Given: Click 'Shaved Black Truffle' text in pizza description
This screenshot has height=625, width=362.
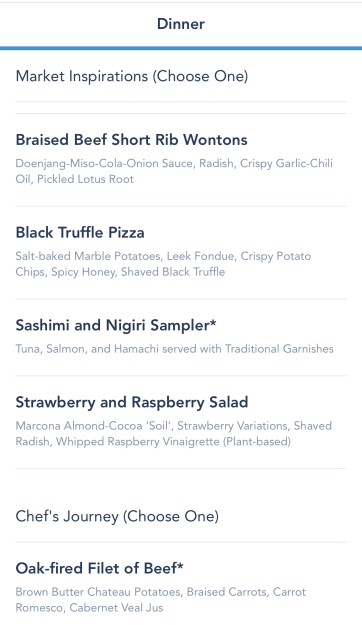Looking at the screenshot, I should click(x=173, y=272).
